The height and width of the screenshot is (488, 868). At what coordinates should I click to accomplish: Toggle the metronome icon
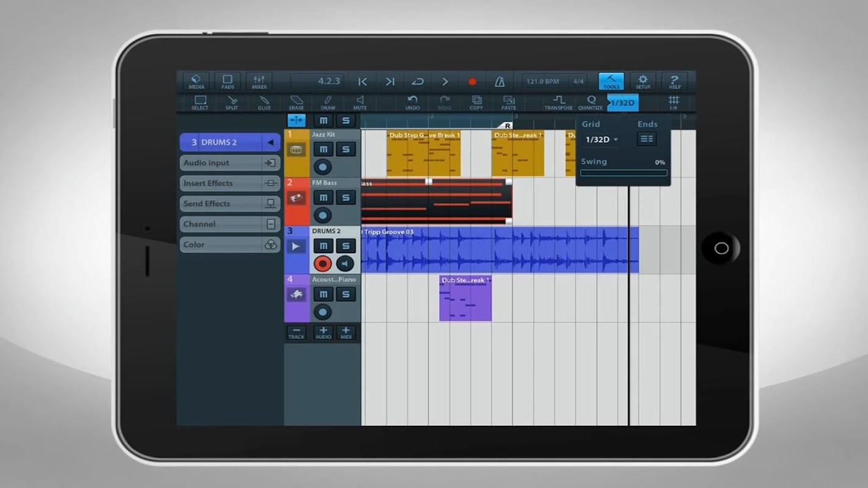(499, 82)
